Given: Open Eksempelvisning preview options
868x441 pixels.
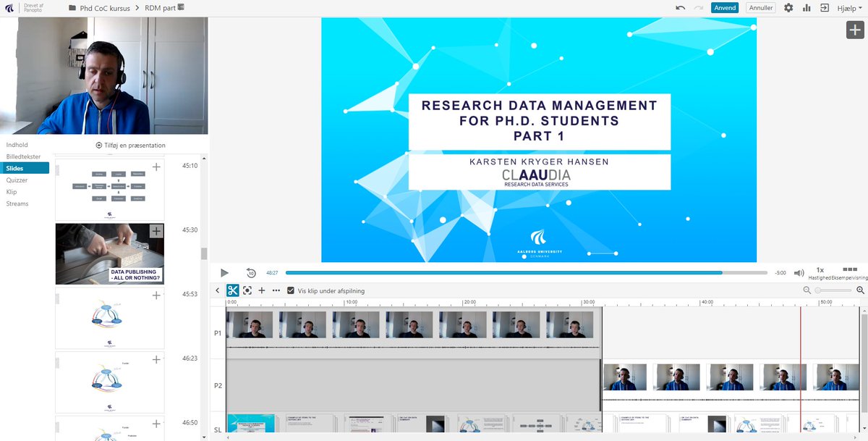Looking at the screenshot, I should pos(851,272).
